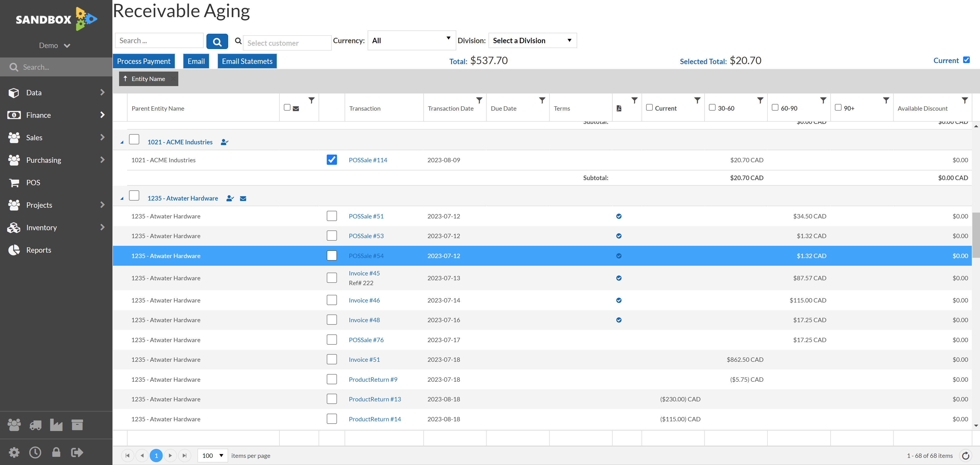Uncheck POSSale #114 row checkbox
The width and height of the screenshot is (980, 465).
[332, 160]
